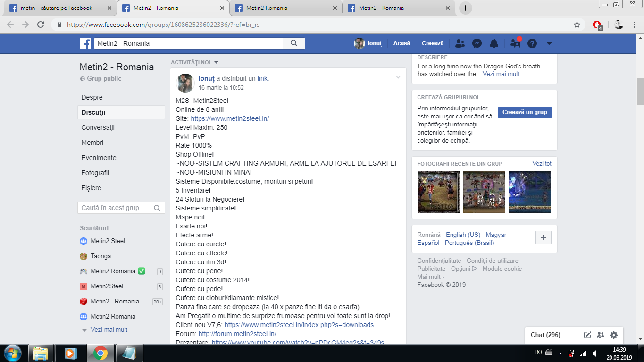Open Conversații in group sidebar

pyautogui.click(x=121, y=127)
